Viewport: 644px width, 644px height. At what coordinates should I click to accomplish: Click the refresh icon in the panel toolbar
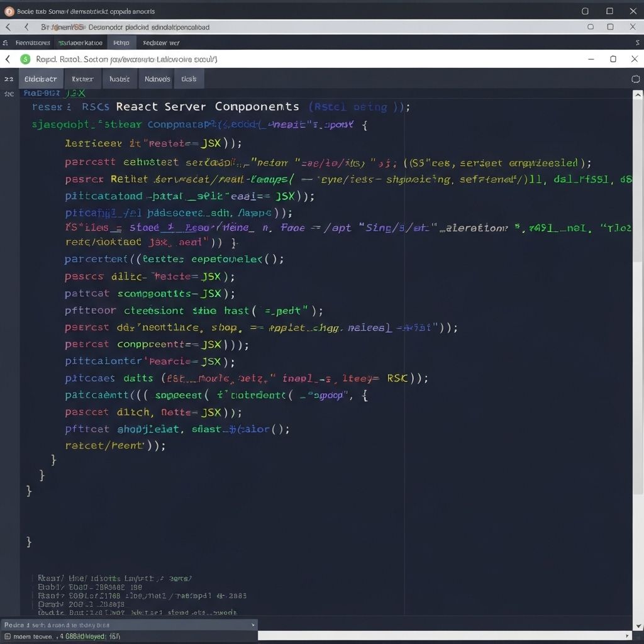click(x=636, y=79)
